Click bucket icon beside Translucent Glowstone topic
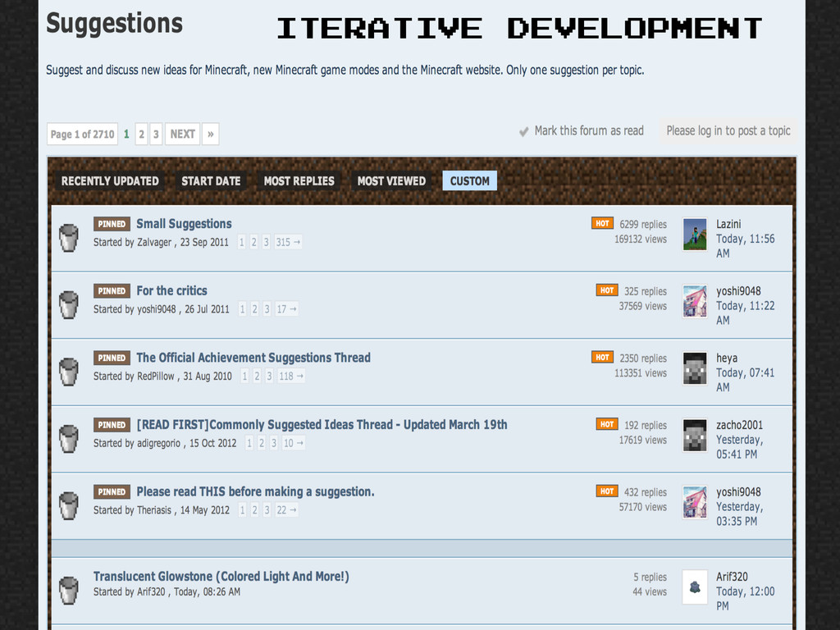 pyautogui.click(x=69, y=591)
